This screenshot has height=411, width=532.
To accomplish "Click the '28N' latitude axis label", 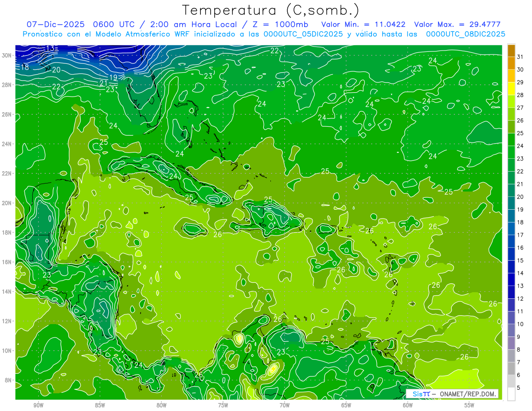I will coord(8,85).
